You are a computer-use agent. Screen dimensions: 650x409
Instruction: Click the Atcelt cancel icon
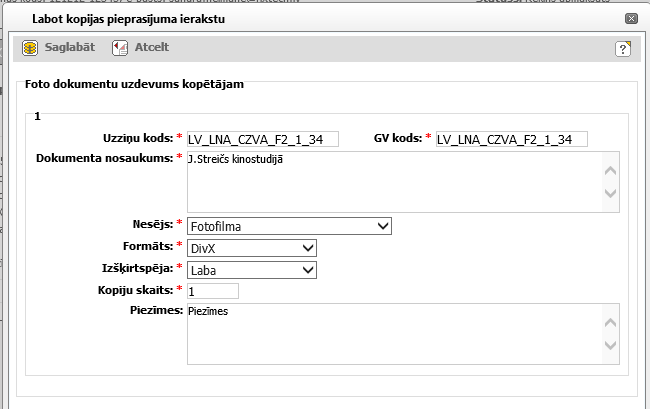(119, 47)
